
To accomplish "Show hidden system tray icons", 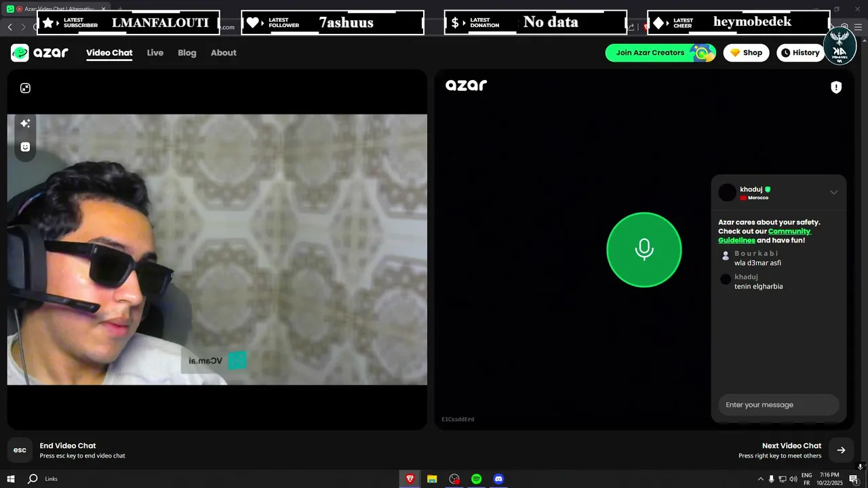I will [x=759, y=479].
